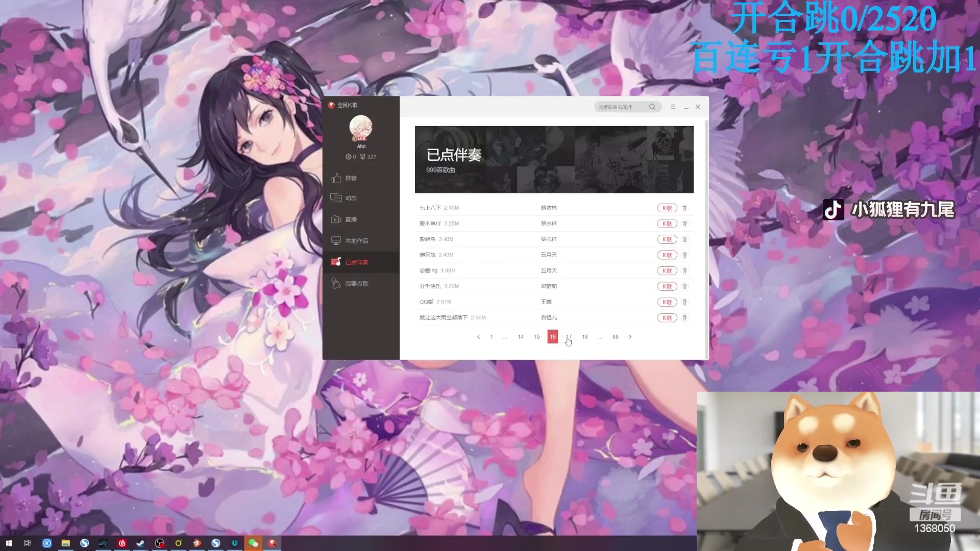980x551 pixels.
Task: Click the song list vertical scrollbar
Action: pyautogui.click(x=706, y=239)
